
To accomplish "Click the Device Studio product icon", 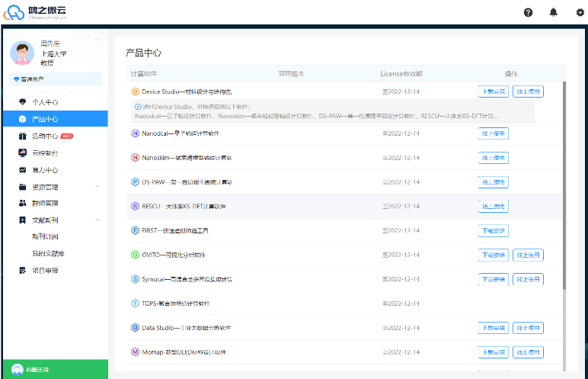I will tap(136, 92).
